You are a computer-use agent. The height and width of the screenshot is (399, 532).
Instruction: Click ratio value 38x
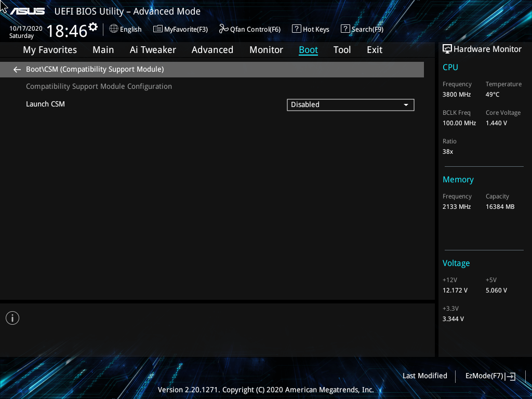(x=448, y=152)
